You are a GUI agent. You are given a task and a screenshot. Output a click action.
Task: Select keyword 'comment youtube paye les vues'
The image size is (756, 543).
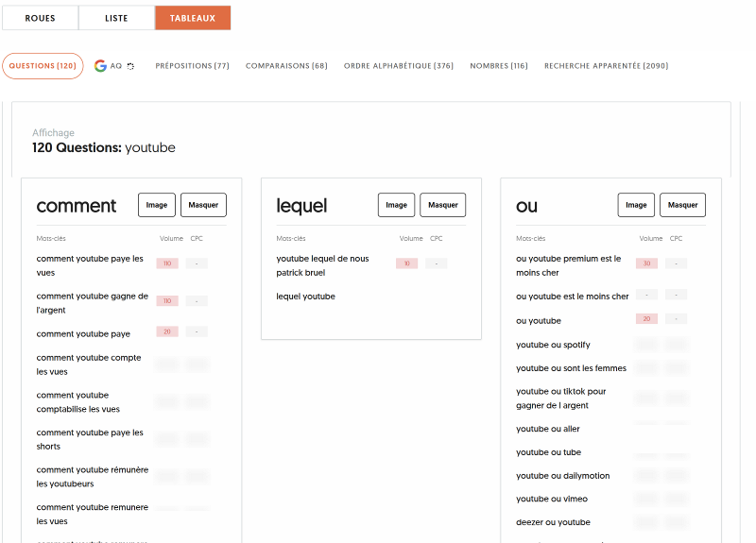tap(90, 265)
